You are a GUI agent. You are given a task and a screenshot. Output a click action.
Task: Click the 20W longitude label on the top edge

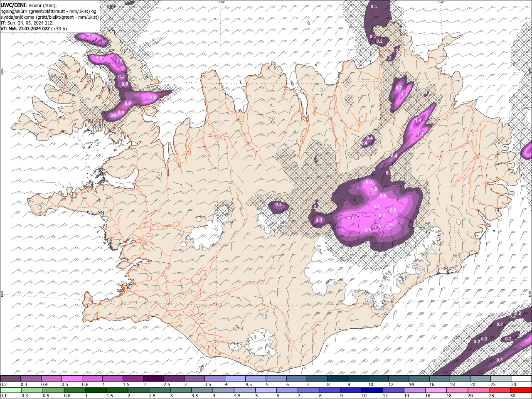[x=221, y=2]
